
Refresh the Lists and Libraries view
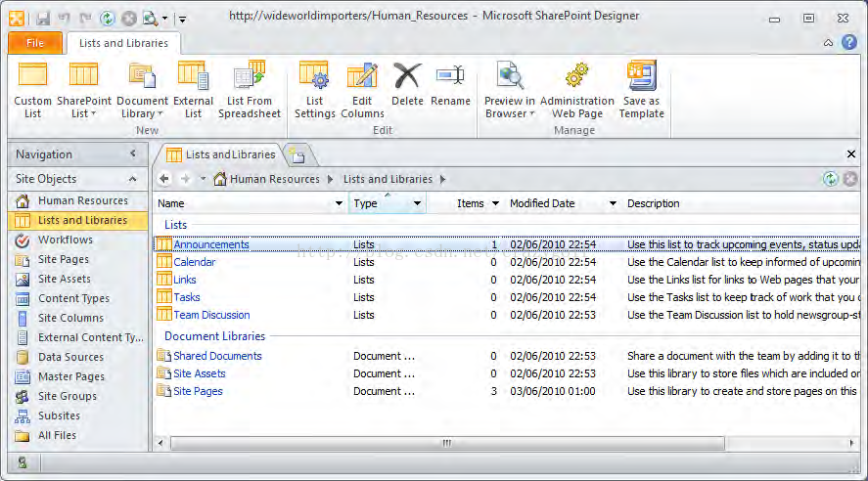tap(831, 179)
